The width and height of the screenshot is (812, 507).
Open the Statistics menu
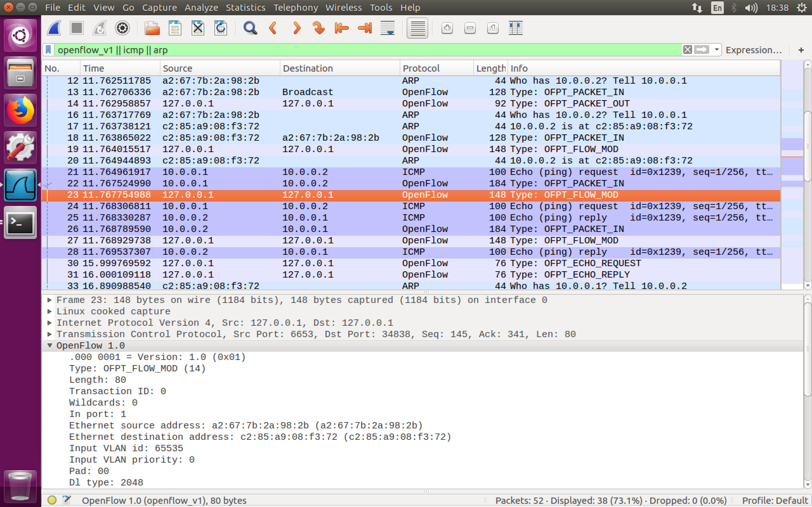tap(245, 7)
